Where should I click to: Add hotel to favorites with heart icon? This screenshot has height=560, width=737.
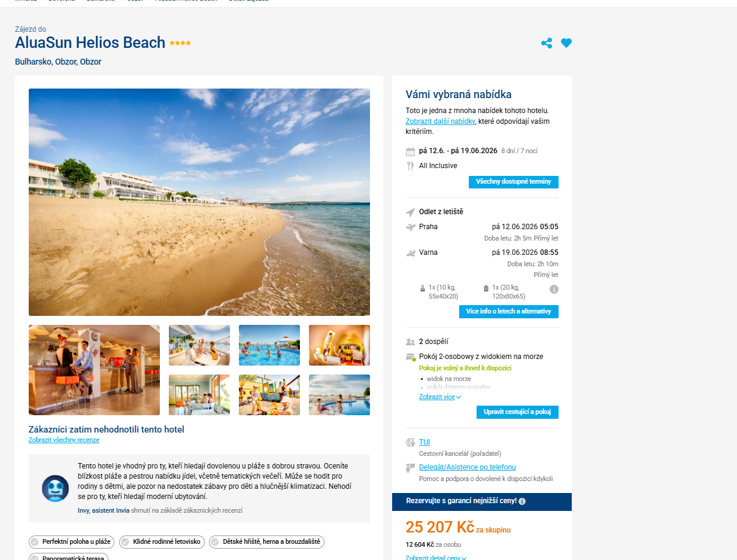(566, 43)
